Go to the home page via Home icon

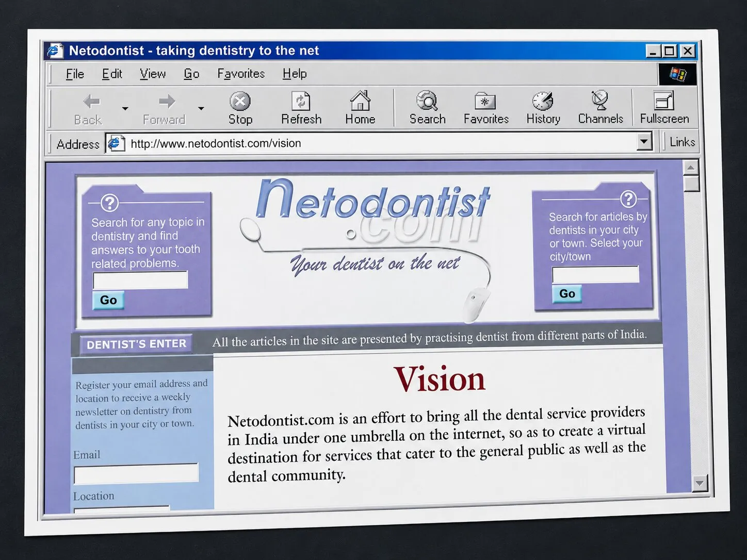point(360,101)
